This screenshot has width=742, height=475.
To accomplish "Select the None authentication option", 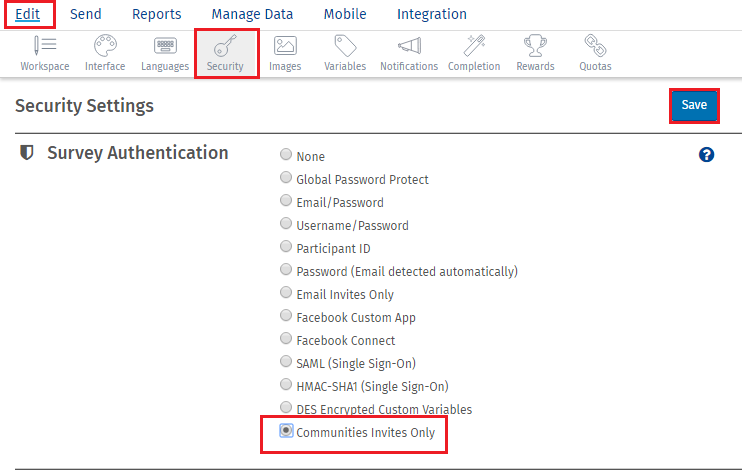I will [x=287, y=155].
